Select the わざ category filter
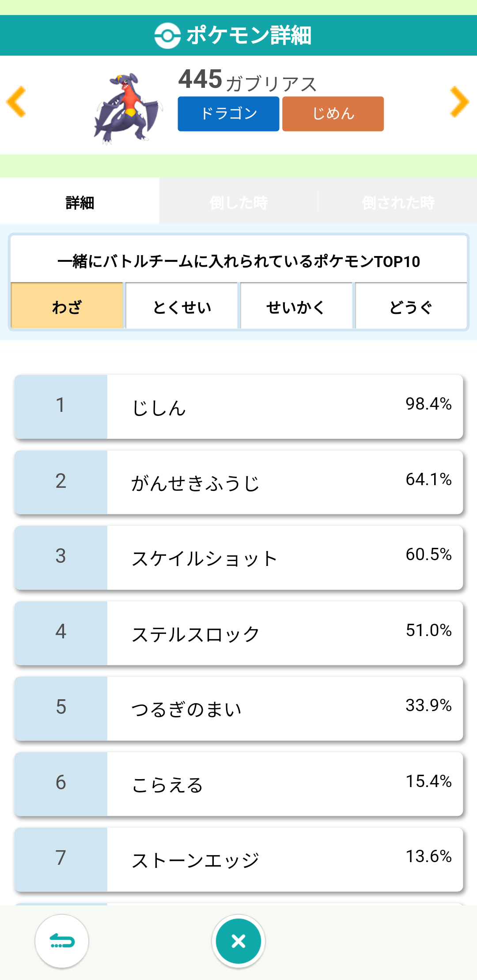 click(x=67, y=306)
